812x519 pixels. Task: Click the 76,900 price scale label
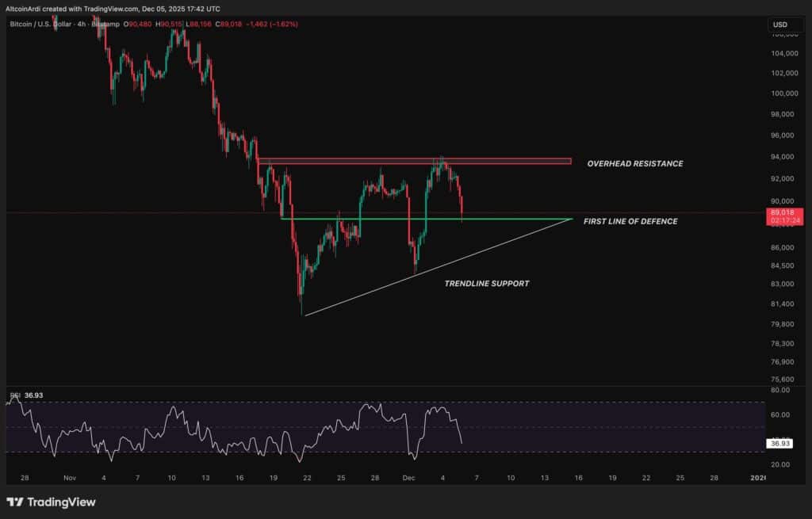click(x=784, y=361)
